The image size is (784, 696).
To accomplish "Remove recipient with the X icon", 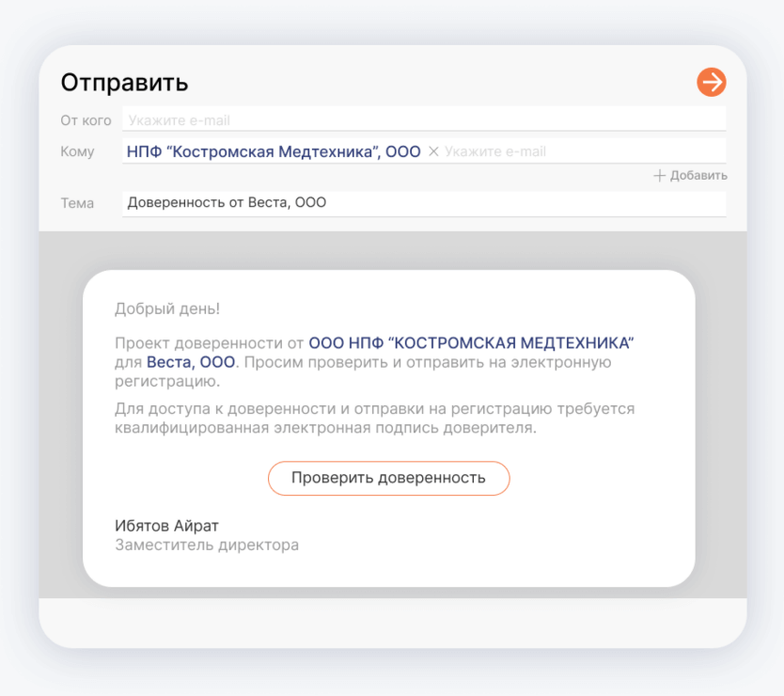I will point(433,151).
